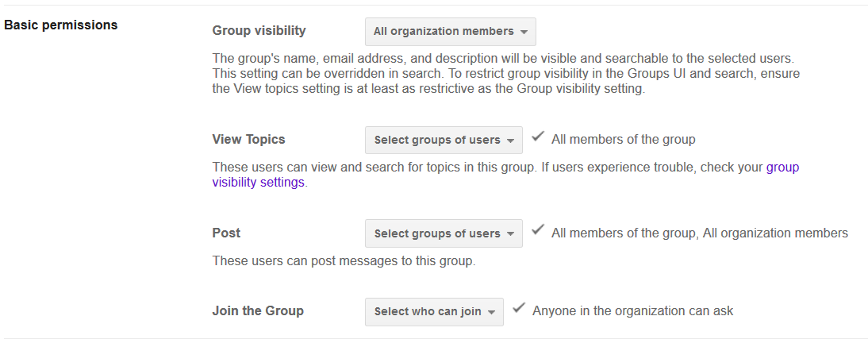Click the Group visibility description paragraph
868x343 pixels.
[x=505, y=74]
